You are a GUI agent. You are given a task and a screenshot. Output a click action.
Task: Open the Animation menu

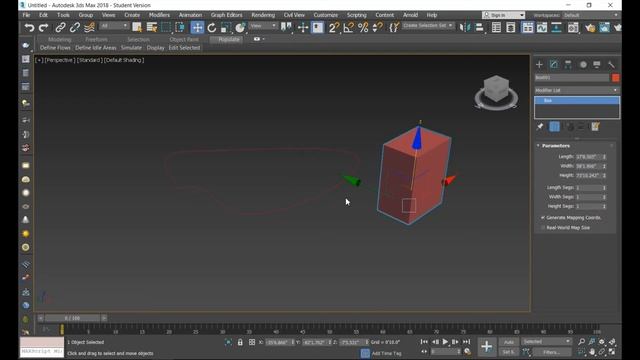click(190, 15)
